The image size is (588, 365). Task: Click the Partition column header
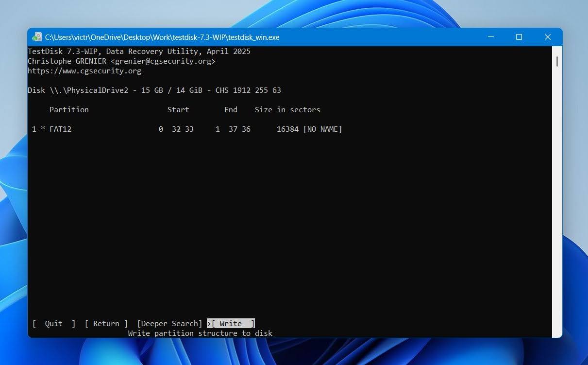(69, 110)
